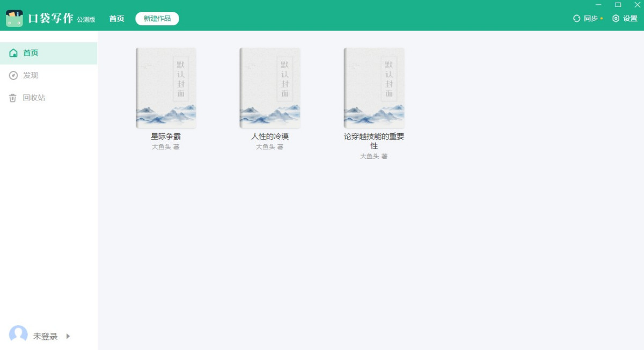Open the 人性的冷漠 book cover

click(270, 88)
